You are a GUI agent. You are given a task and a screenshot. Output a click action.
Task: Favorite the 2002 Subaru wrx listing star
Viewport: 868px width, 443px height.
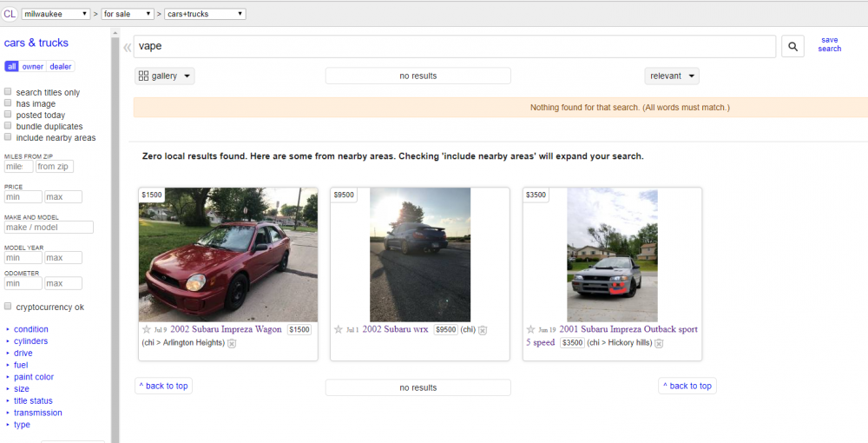339,329
